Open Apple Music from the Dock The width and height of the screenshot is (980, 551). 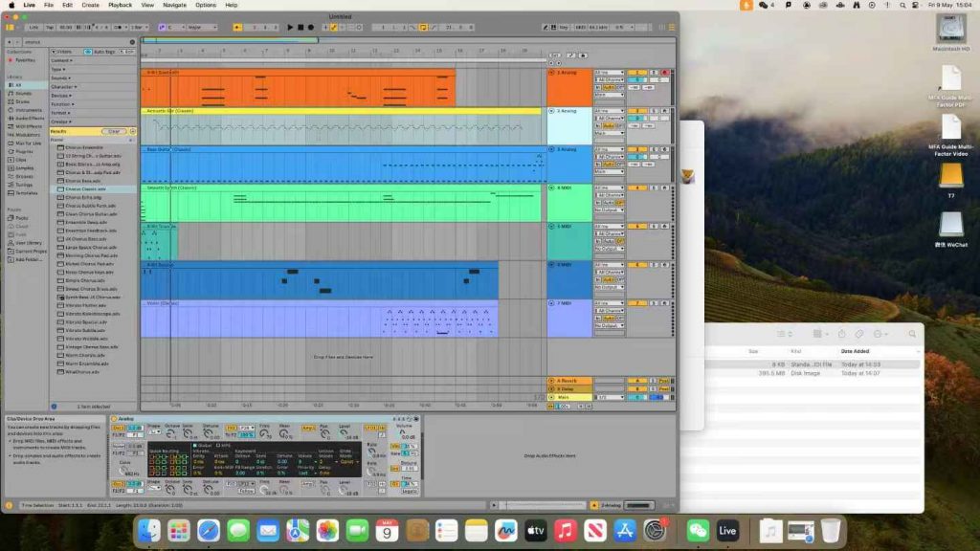click(565, 530)
